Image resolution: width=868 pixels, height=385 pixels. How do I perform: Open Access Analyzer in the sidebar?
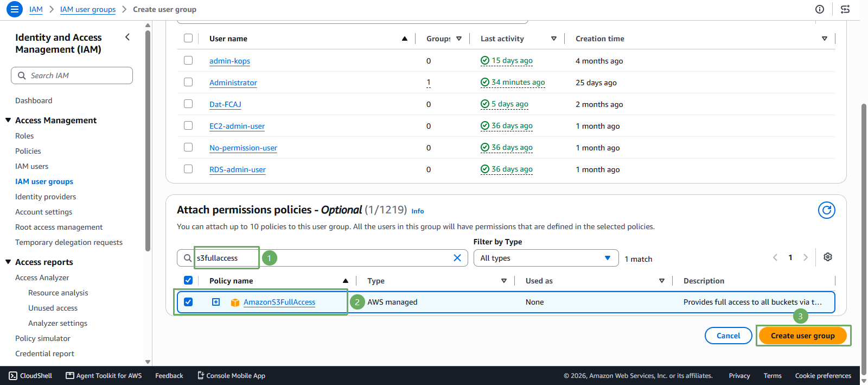[42, 277]
